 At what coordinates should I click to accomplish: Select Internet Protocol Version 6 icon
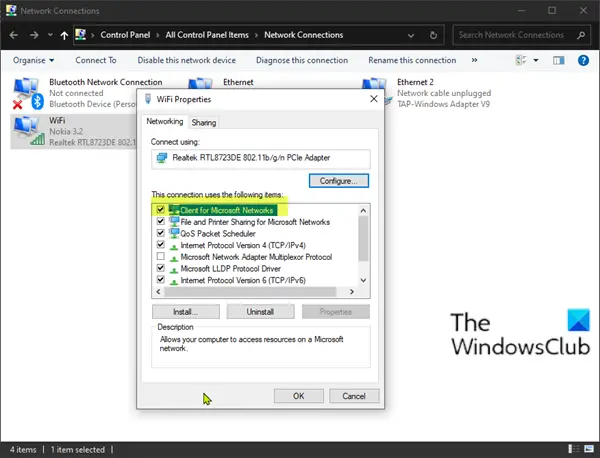[173, 281]
